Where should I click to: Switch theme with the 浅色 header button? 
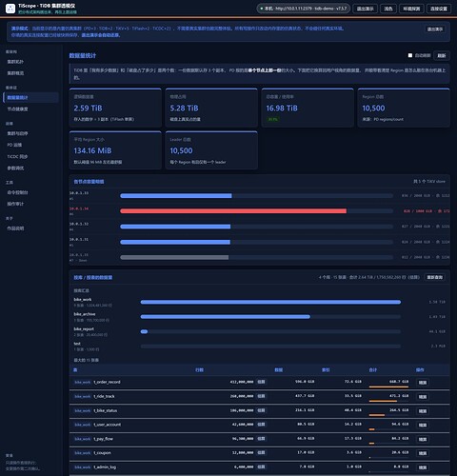click(388, 9)
